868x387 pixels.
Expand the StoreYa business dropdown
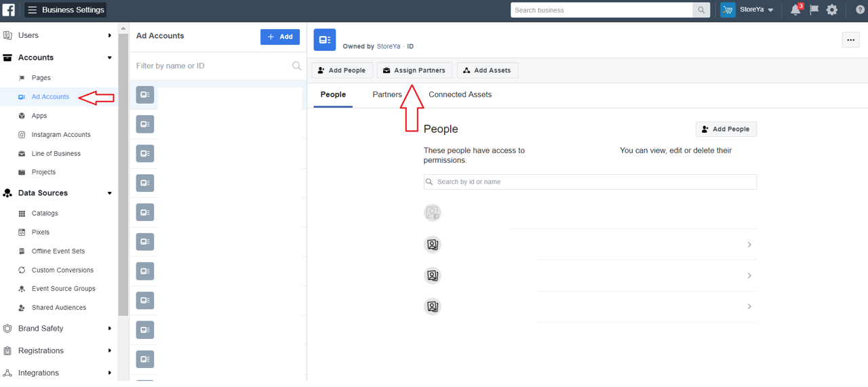pos(757,10)
